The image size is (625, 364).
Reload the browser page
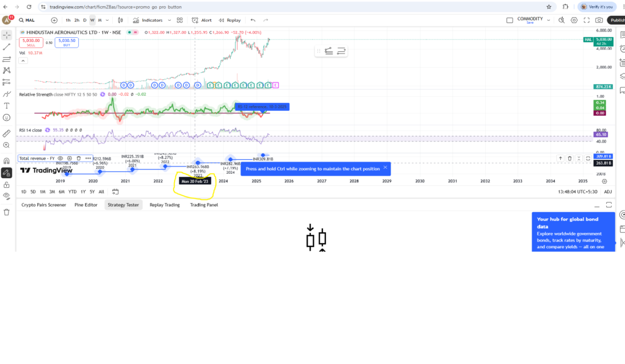click(x=29, y=7)
